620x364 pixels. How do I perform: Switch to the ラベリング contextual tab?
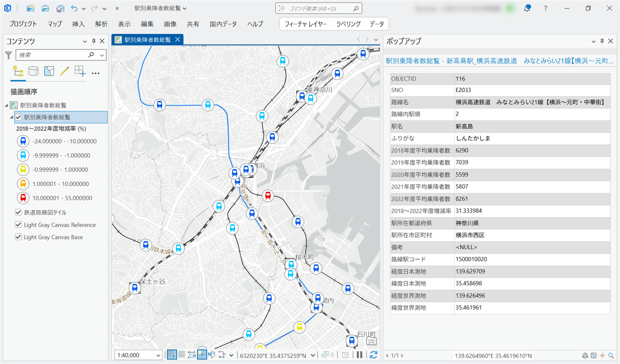click(348, 24)
